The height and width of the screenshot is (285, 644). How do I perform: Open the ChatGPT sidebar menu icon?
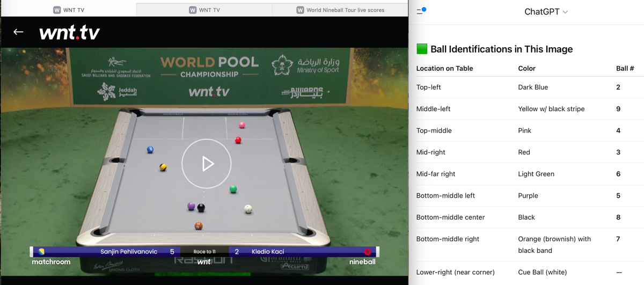(421, 11)
